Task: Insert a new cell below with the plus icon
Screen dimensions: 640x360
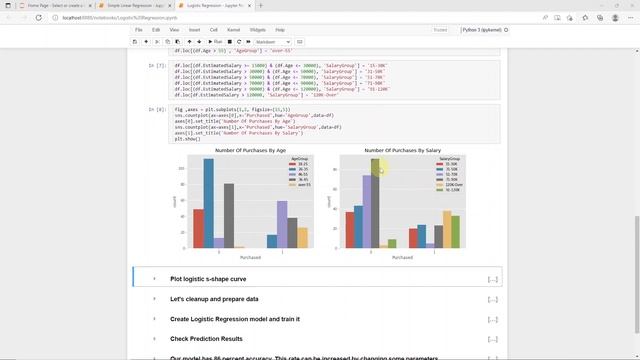Action: coord(146,42)
